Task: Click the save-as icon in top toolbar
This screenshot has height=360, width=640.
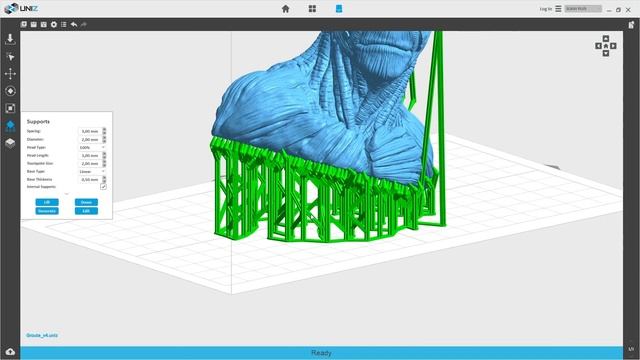Action: (44, 24)
